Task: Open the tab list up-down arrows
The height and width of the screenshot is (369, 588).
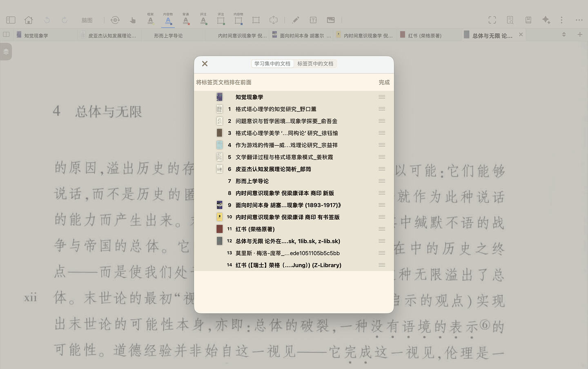Action: 564,35
